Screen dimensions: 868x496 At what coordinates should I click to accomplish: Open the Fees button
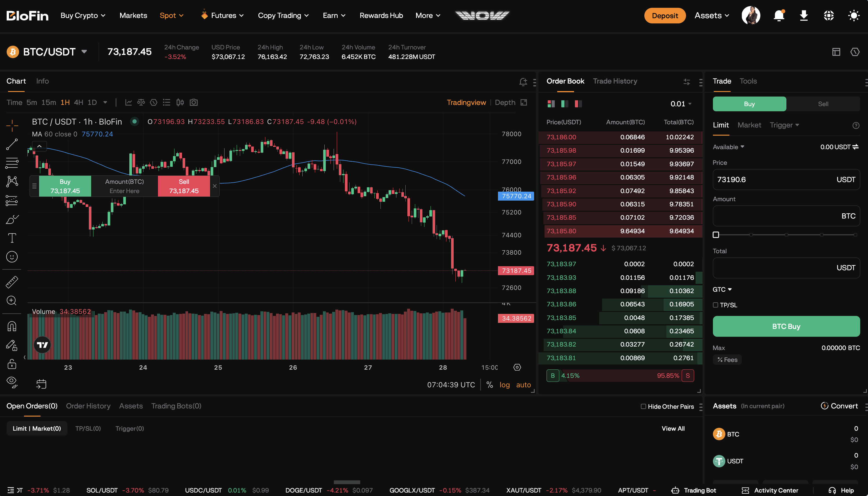coord(727,360)
